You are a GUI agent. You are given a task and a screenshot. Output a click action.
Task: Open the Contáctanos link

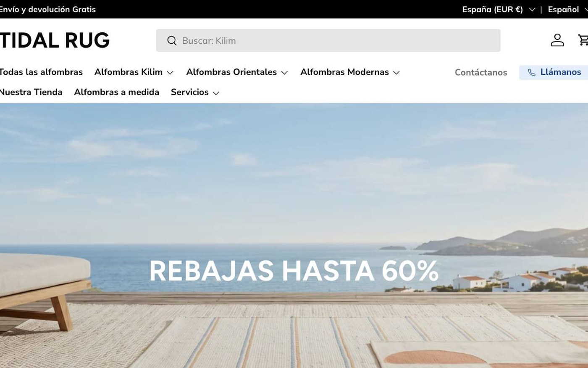(x=481, y=72)
